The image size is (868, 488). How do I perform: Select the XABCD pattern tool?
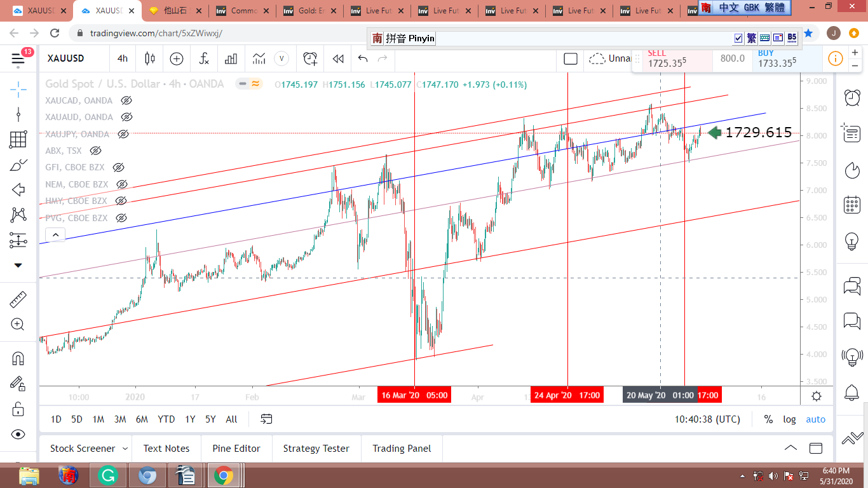pos(18,215)
